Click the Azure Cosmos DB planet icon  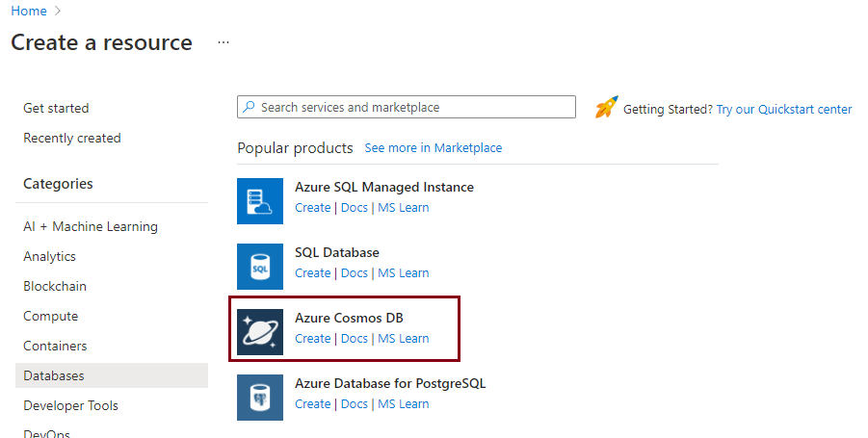260,332
